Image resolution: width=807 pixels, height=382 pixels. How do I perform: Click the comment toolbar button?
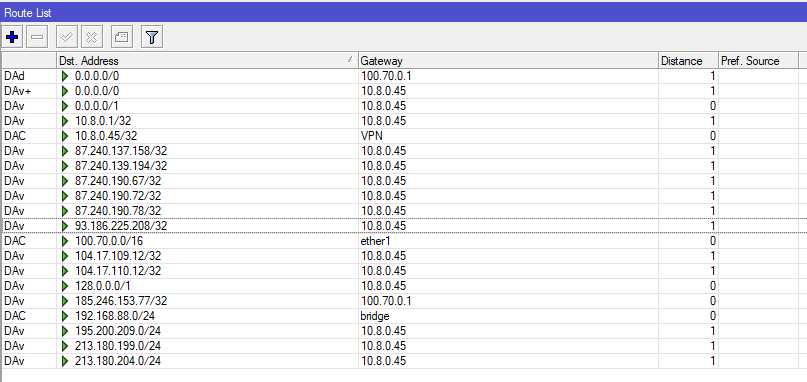(x=122, y=37)
